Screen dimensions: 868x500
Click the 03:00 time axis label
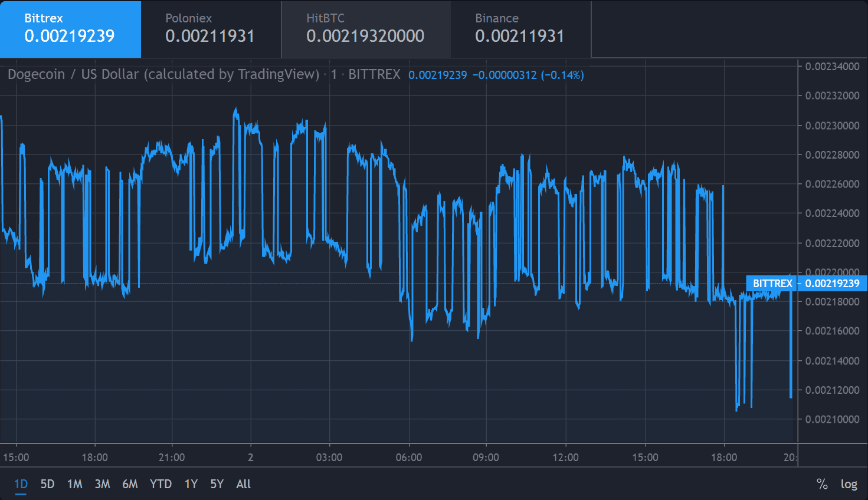pyautogui.click(x=329, y=458)
